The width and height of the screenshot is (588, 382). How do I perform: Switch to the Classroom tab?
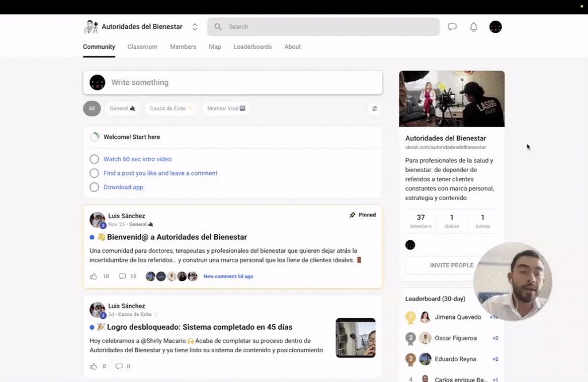(142, 46)
